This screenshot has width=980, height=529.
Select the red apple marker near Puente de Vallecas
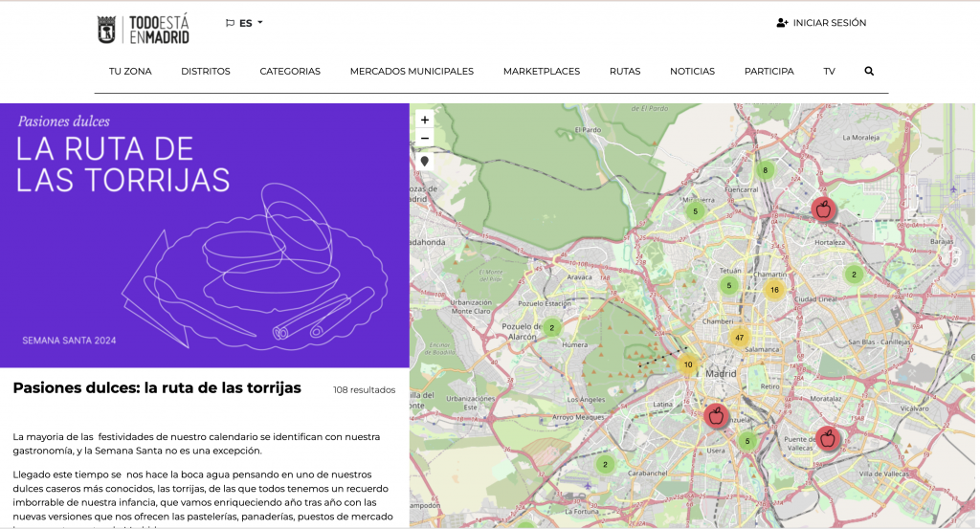tap(828, 438)
